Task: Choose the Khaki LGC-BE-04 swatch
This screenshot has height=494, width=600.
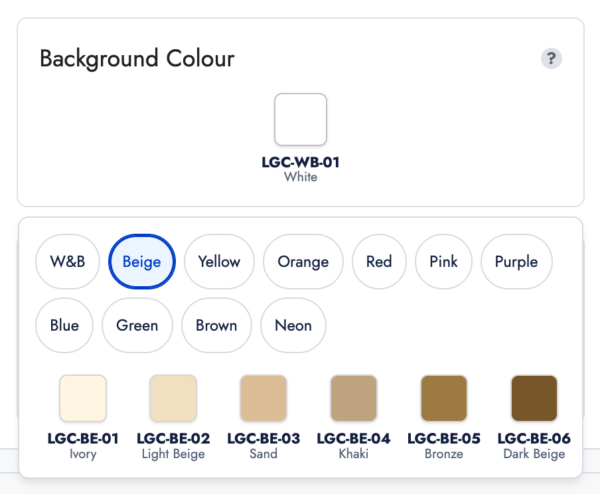Action: (x=354, y=399)
